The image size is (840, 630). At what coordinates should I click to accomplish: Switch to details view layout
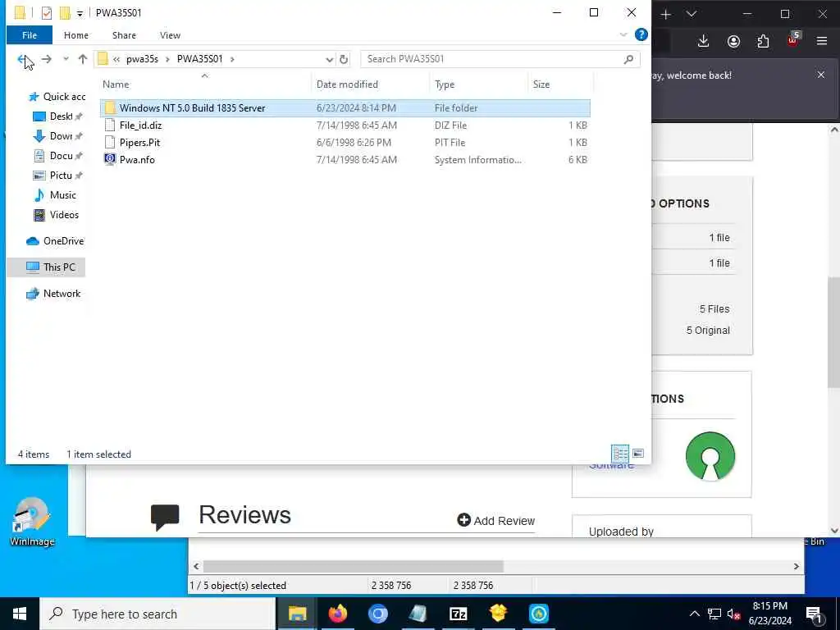click(620, 454)
